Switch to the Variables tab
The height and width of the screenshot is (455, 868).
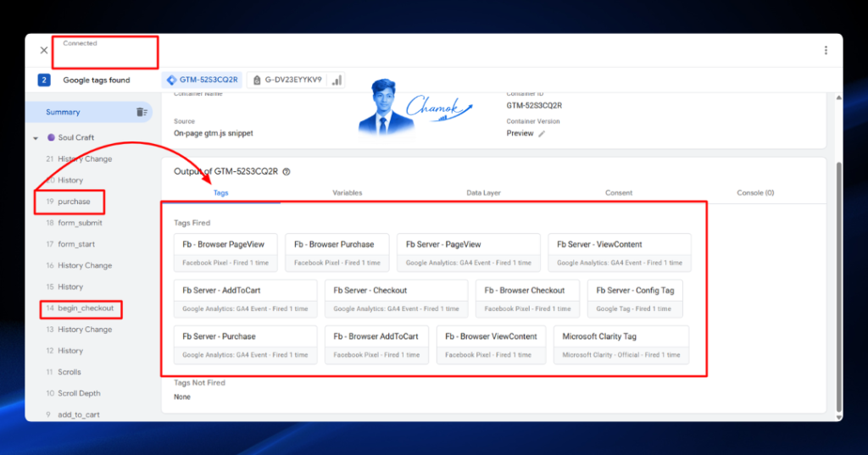(347, 192)
